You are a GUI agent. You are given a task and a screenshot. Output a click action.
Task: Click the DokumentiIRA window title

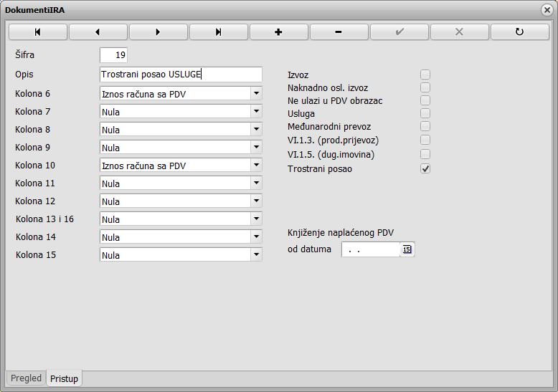(35, 10)
